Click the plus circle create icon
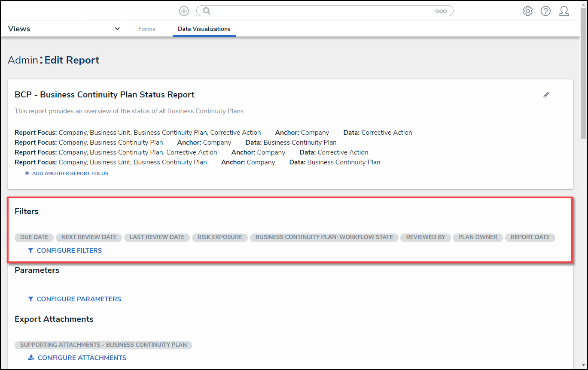This screenshot has height=370, width=588. [x=184, y=11]
